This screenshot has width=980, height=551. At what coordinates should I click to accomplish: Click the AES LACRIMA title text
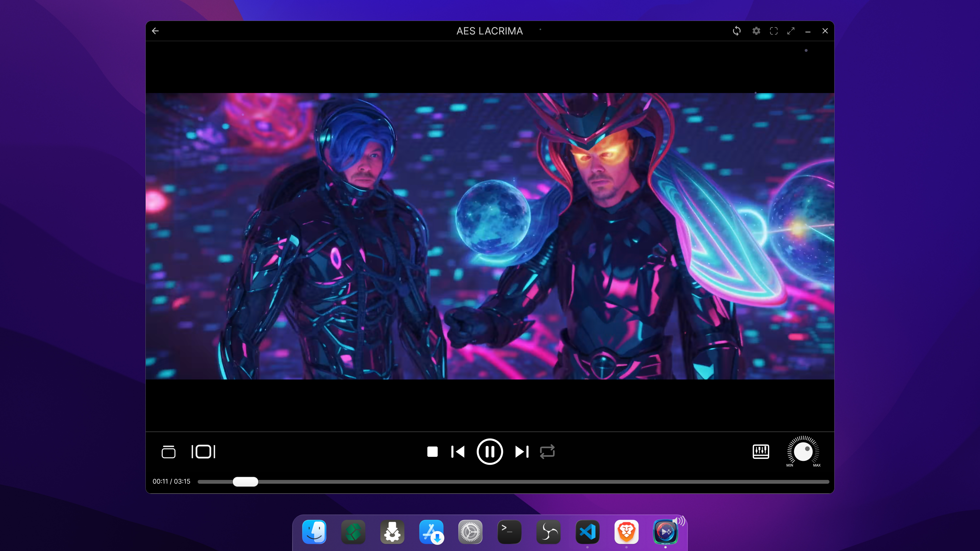490,31
